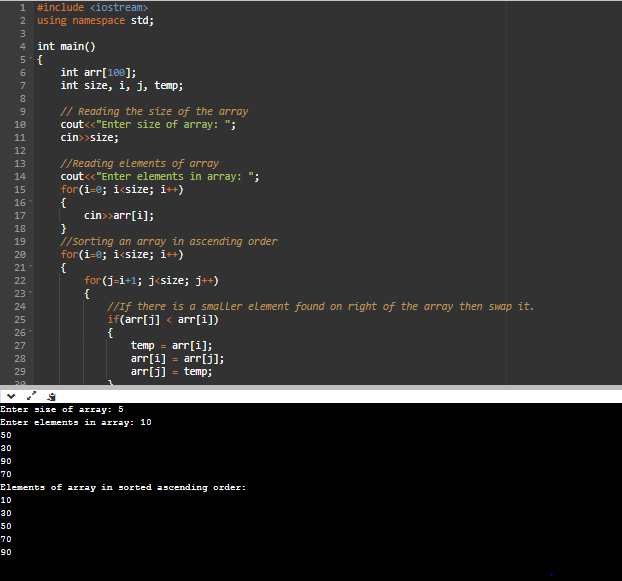Fold the main function at line 5
Viewport: 622px width, 581px height.
click(x=28, y=60)
